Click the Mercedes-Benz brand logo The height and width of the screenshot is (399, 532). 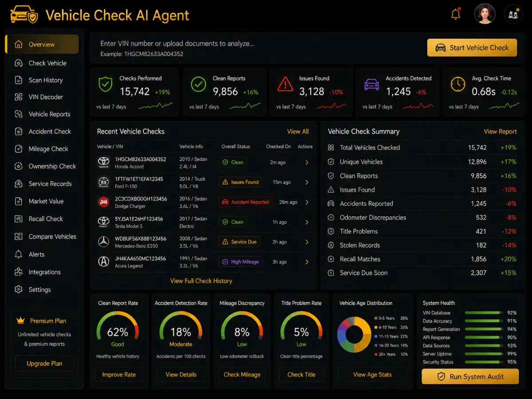click(x=104, y=242)
